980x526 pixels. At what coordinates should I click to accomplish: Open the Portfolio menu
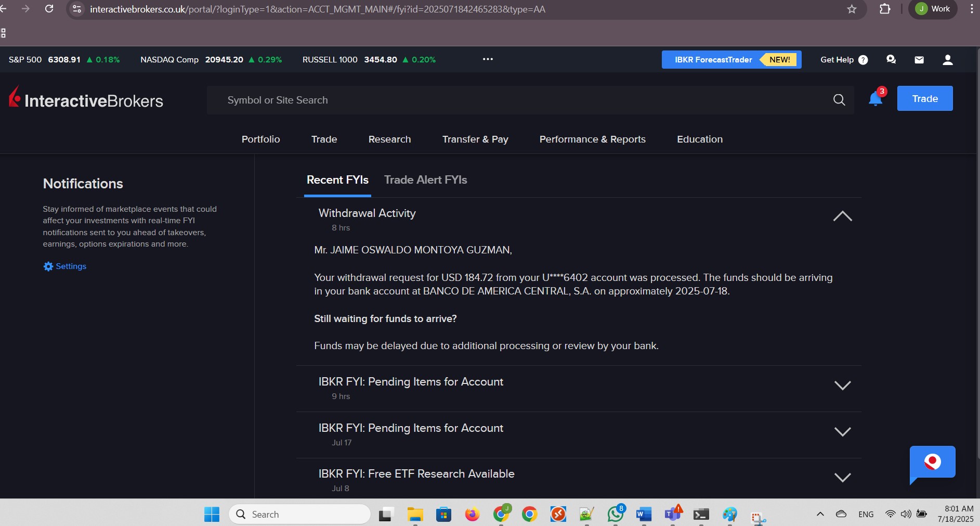point(260,139)
